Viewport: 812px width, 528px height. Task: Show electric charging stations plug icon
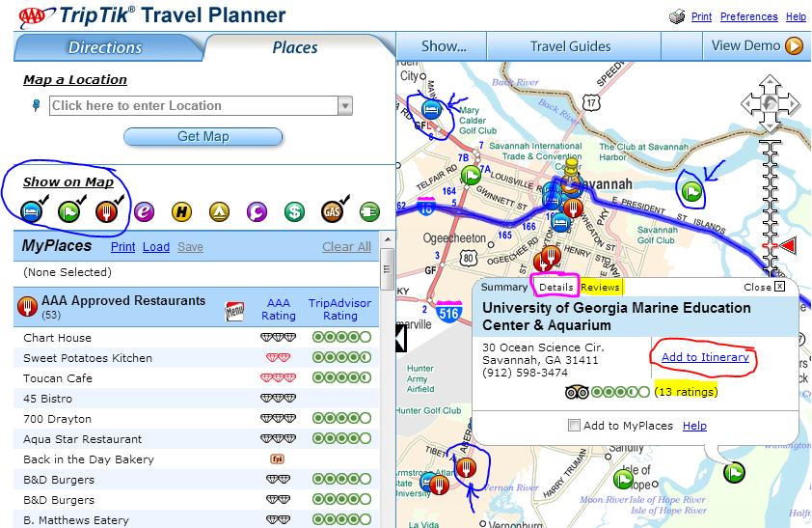click(x=369, y=212)
